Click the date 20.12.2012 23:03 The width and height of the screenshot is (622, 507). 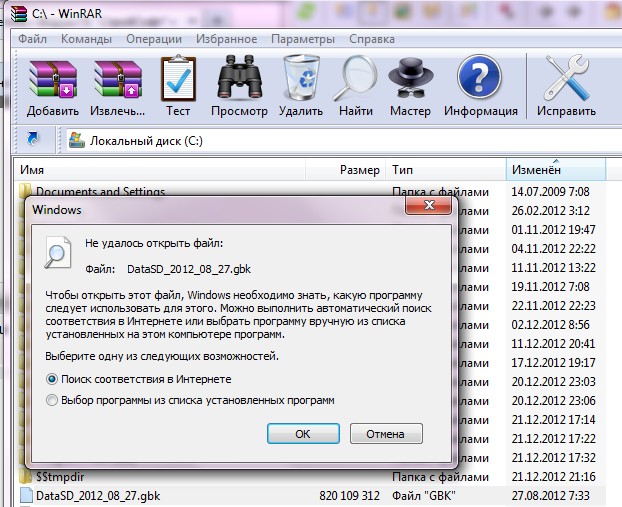[553, 382]
